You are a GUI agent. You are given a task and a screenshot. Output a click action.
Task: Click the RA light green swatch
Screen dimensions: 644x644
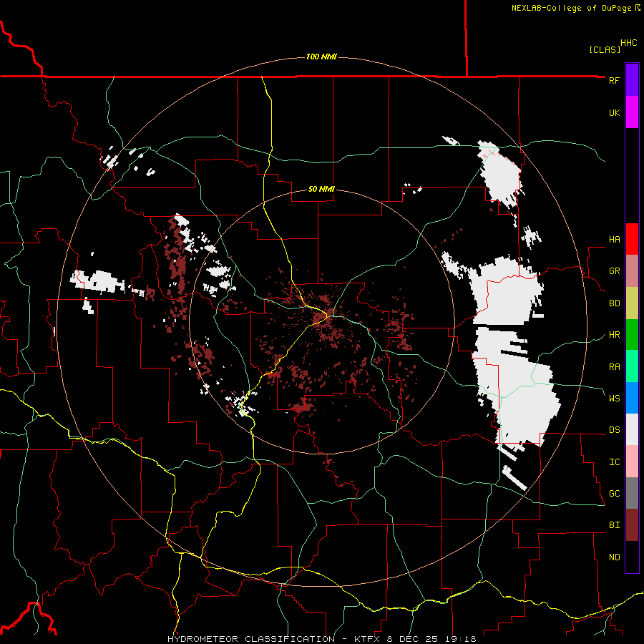click(x=632, y=366)
